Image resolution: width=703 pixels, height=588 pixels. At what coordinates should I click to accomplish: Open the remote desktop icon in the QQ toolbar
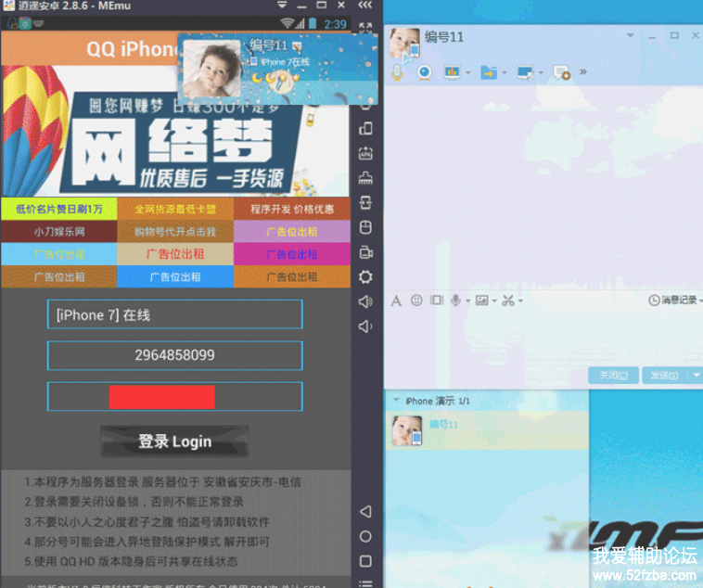click(x=525, y=72)
